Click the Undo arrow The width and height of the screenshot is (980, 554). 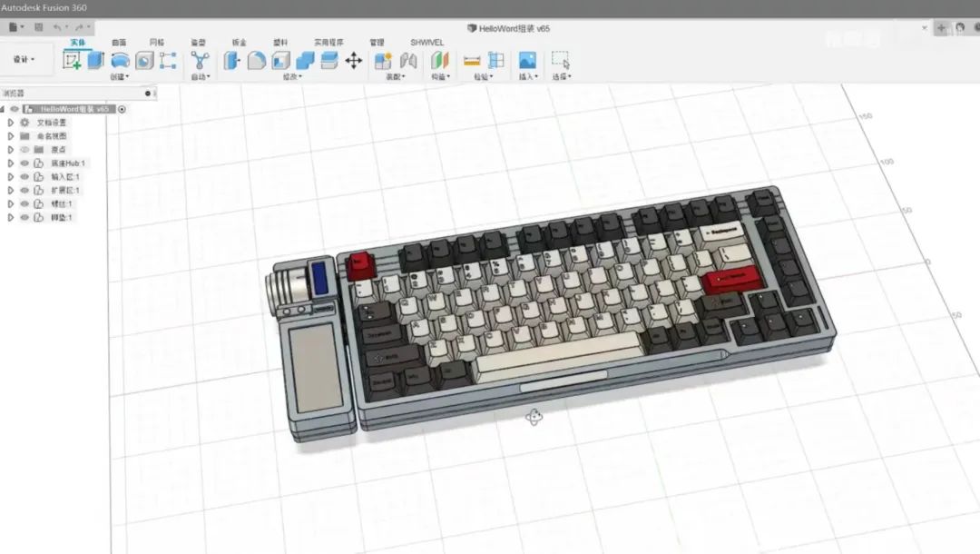click(x=57, y=27)
